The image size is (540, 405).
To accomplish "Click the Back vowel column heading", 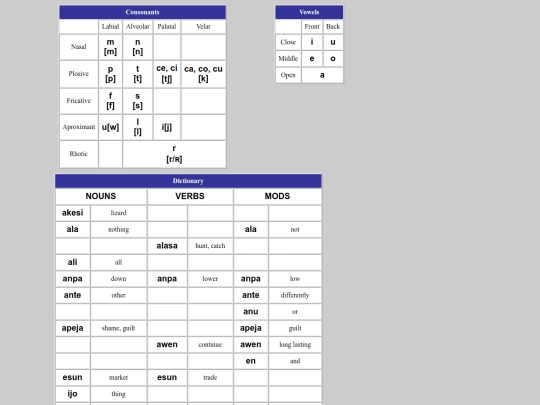I will pyautogui.click(x=333, y=27).
